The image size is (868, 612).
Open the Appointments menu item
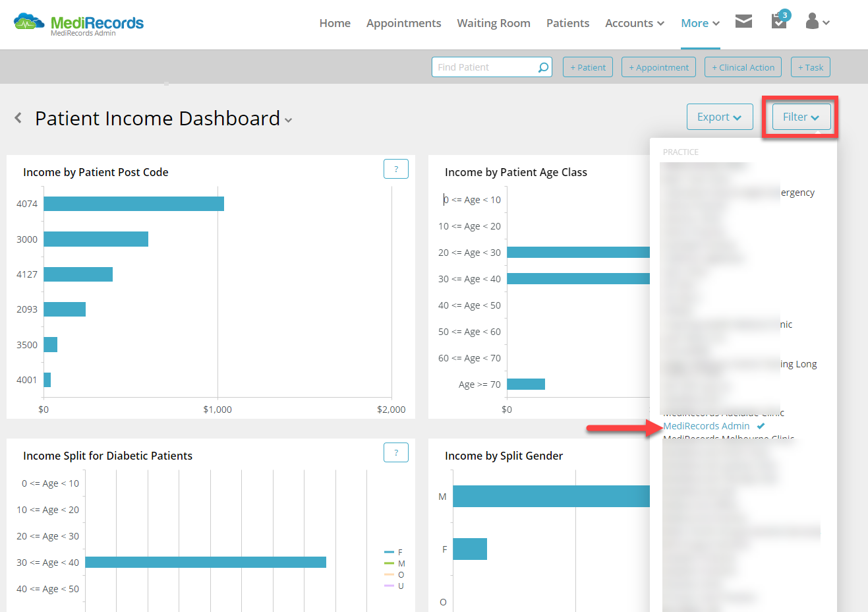pyautogui.click(x=404, y=23)
